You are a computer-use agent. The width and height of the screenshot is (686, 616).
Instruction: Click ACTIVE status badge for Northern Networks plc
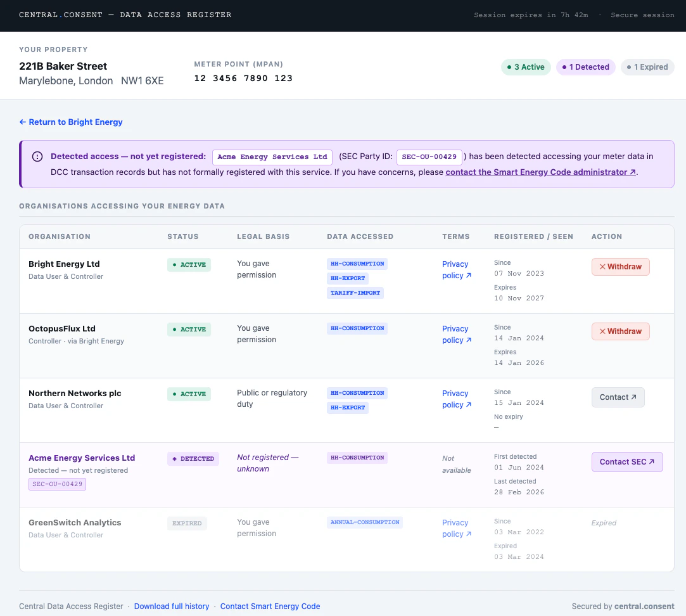[189, 394]
